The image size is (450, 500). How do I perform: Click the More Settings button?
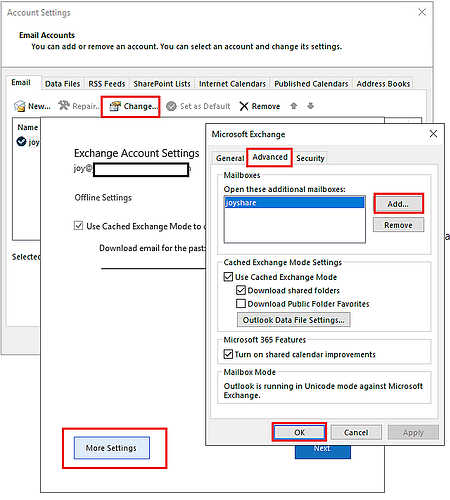pyautogui.click(x=112, y=448)
